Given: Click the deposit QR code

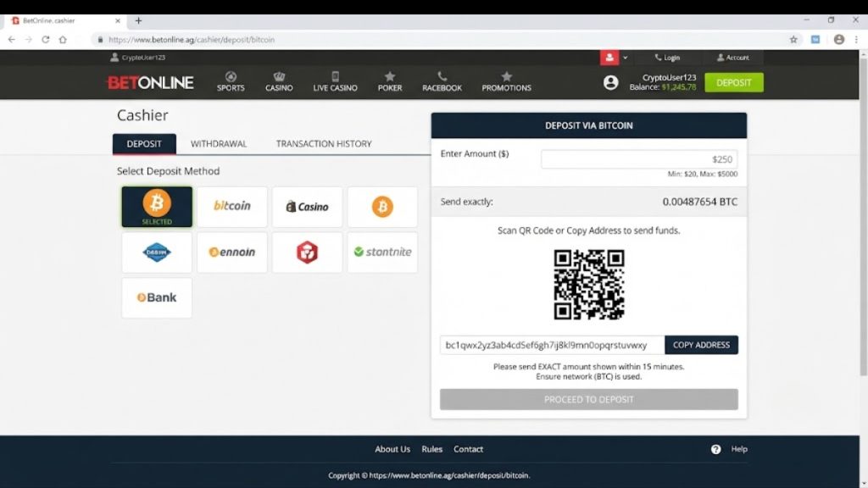Looking at the screenshot, I should pyautogui.click(x=589, y=285).
